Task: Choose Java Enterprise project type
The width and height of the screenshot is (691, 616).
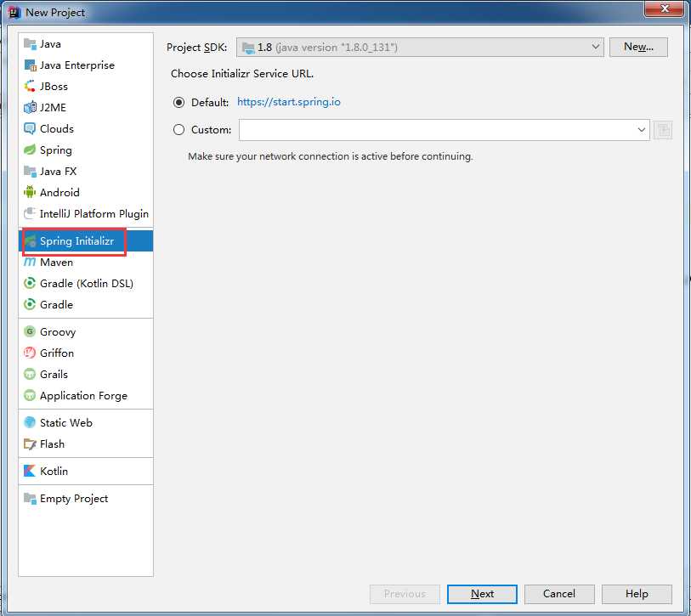Action: tap(77, 65)
